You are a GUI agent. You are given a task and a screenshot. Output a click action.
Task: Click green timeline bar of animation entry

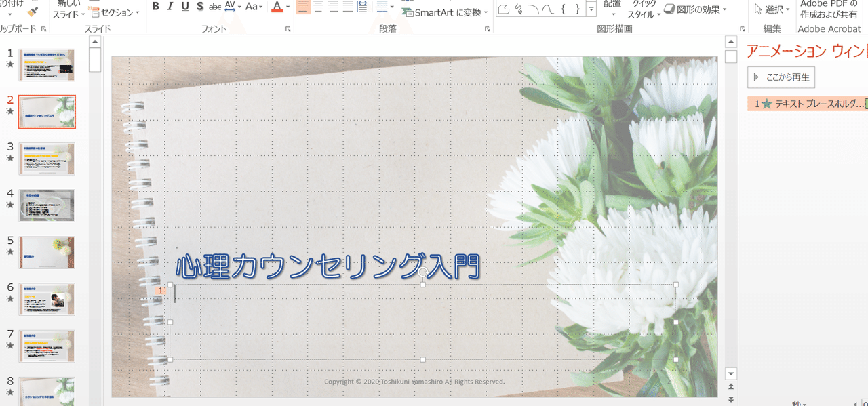[866, 104]
